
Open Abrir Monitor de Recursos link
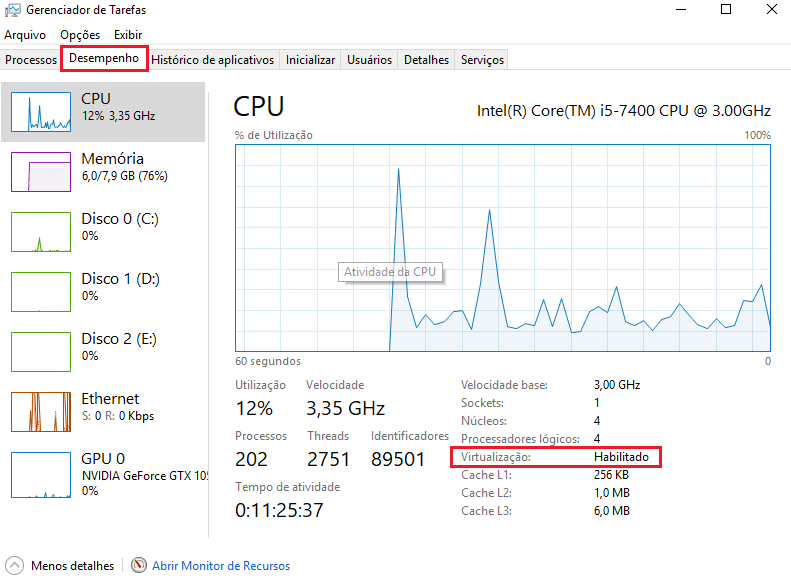pos(221,566)
